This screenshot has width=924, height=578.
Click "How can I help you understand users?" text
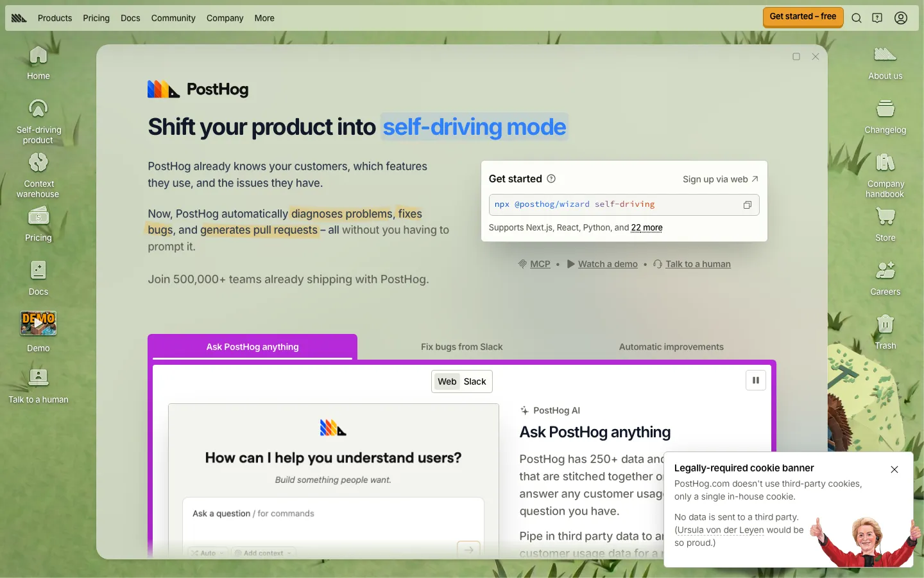click(333, 458)
